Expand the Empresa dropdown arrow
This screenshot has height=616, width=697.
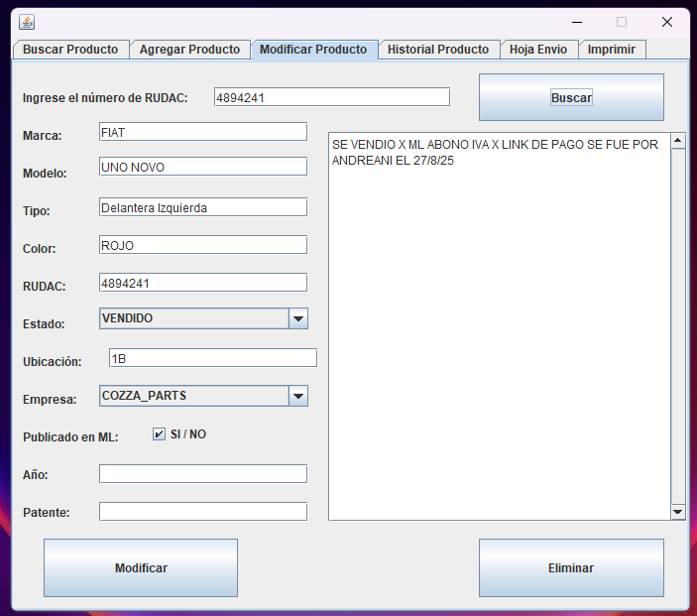pos(298,396)
